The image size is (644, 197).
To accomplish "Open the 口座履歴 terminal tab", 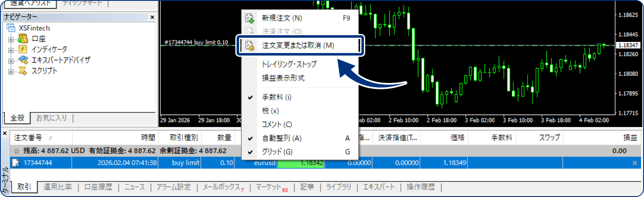I will (98, 187).
